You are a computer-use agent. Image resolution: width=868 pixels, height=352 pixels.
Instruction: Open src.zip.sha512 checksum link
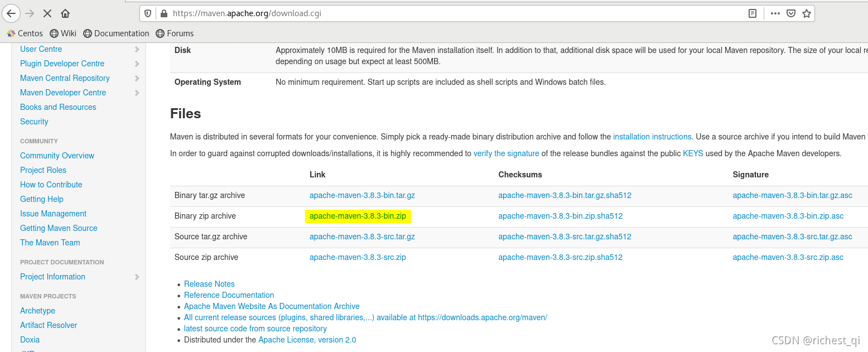[x=561, y=257]
